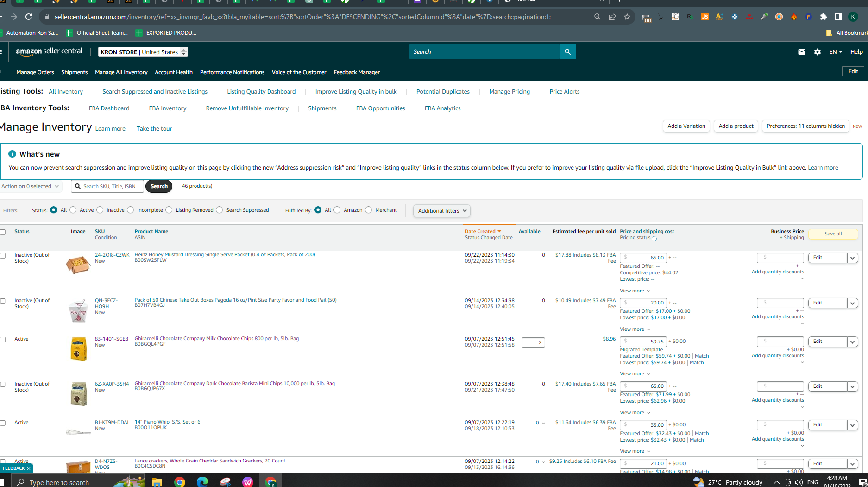Click the Save all button
This screenshot has height=487, width=868.
point(833,234)
